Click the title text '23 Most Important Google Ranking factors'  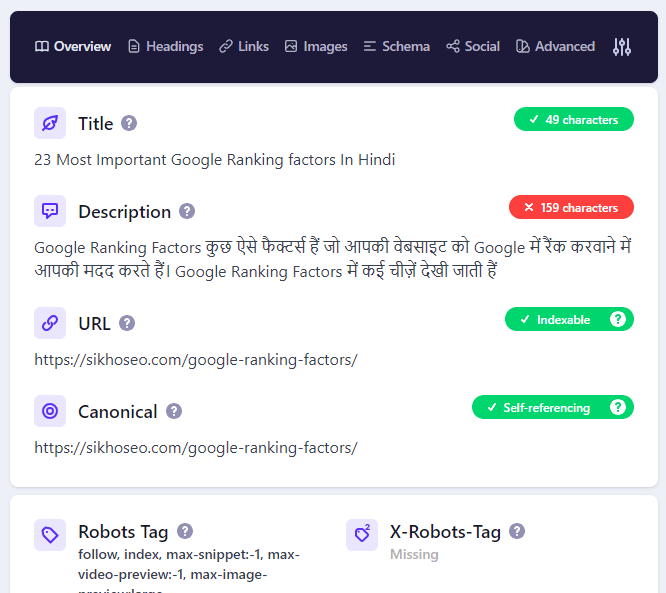[x=214, y=160]
